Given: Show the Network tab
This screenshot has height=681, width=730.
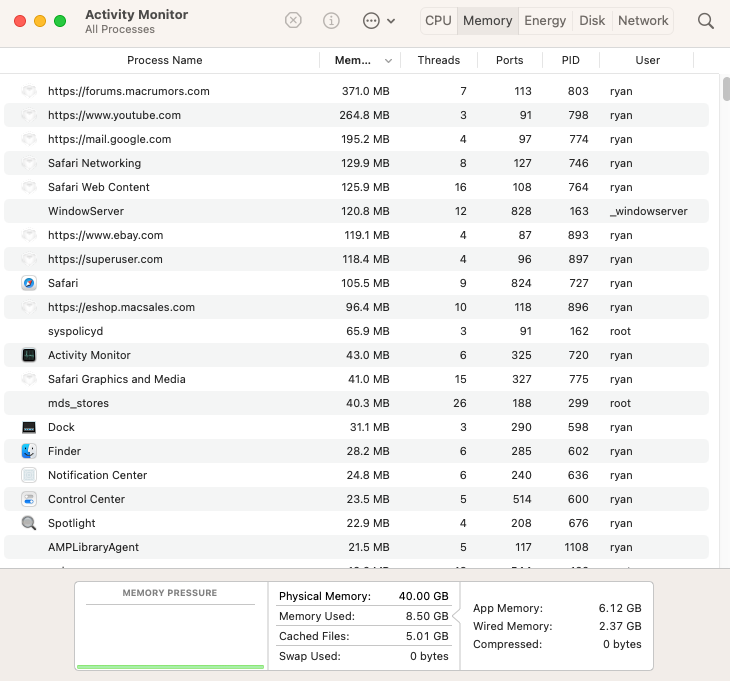Looking at the screenshot, I should (x=643, y=20).
